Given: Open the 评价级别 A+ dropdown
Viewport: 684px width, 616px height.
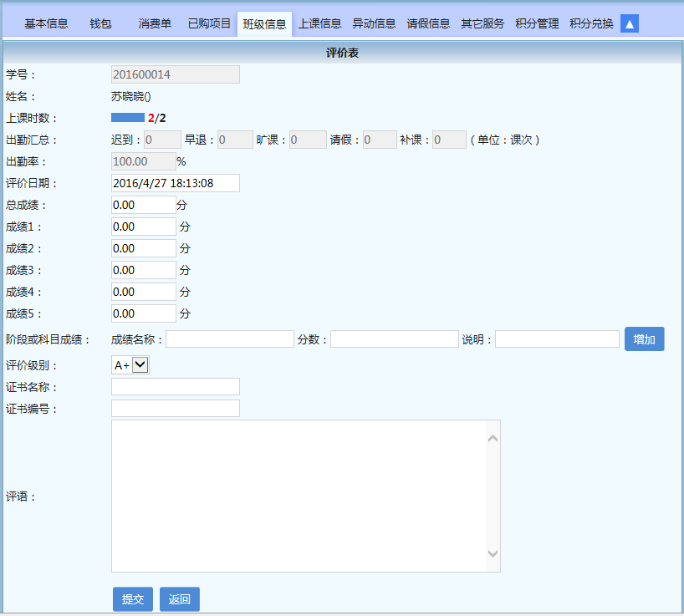Looking at the screenshot, I should pyautogui.click(x=130, y=364).
